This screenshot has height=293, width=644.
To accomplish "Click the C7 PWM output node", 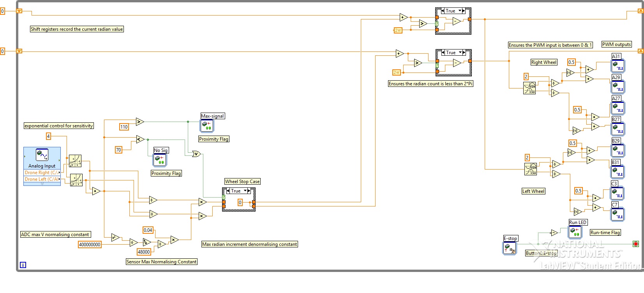I will tap(618, 214).
